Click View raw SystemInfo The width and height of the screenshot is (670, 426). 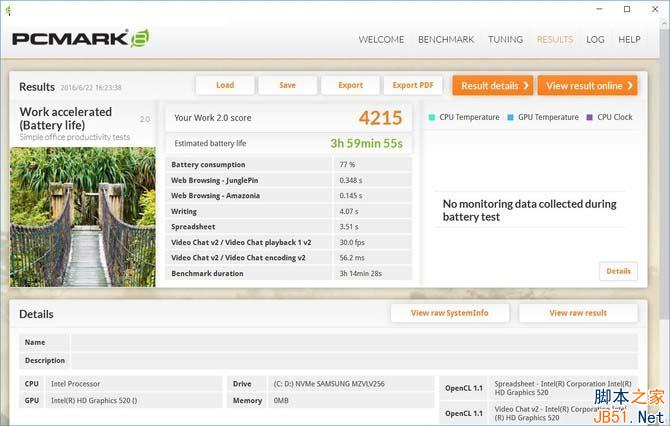pyautogui.click(x=450, y=313)
